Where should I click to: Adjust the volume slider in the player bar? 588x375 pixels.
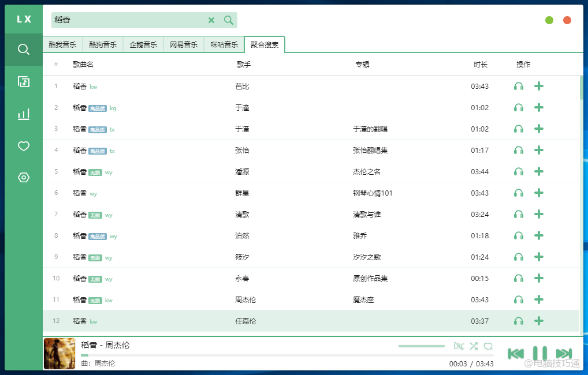[421, 346]
